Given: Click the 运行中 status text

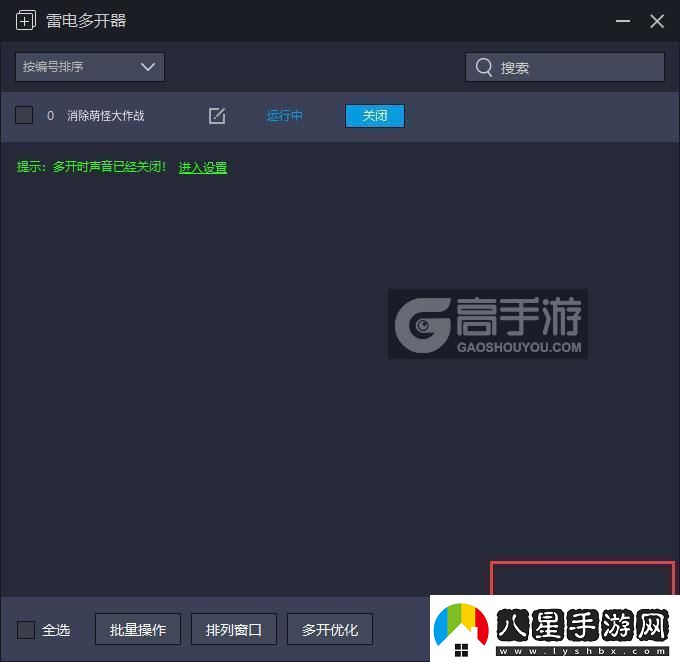Looking at the screenshot, I should tap(284, 116).
